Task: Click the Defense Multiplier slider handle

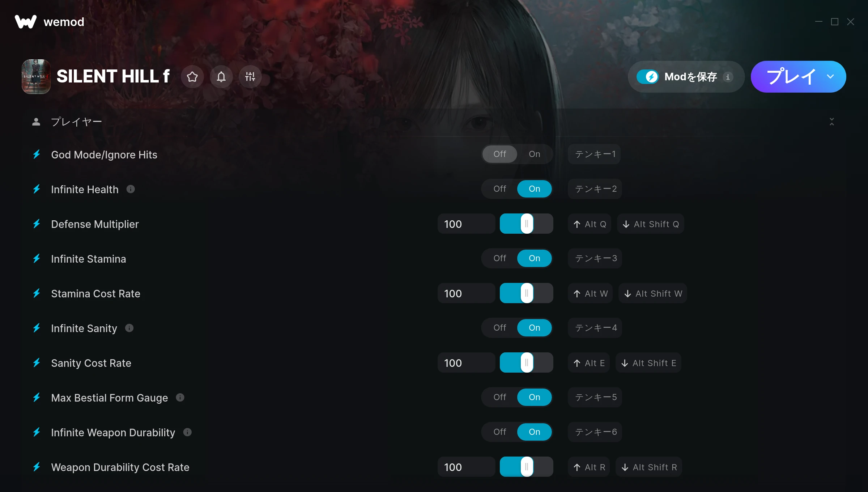Action: 527,224
